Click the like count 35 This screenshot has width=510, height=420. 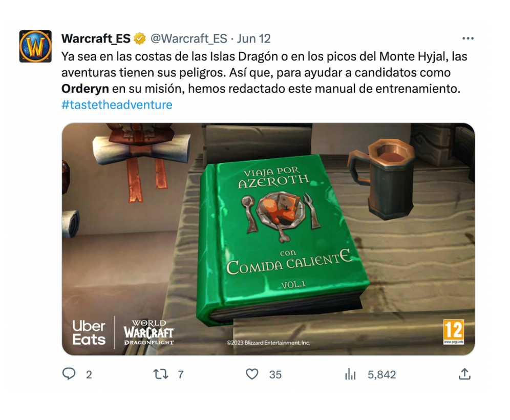pos(275,374)
